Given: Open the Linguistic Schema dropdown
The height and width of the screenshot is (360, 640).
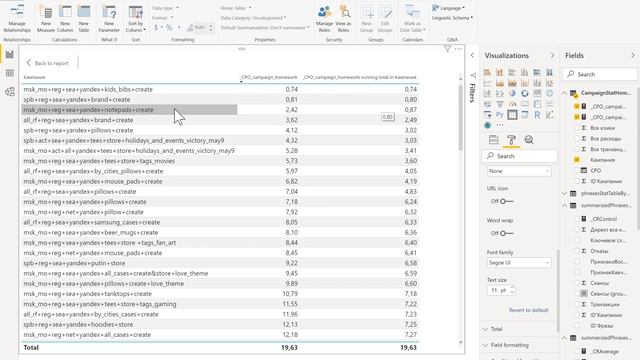Looking at the screenshot, I should (452, 18).
